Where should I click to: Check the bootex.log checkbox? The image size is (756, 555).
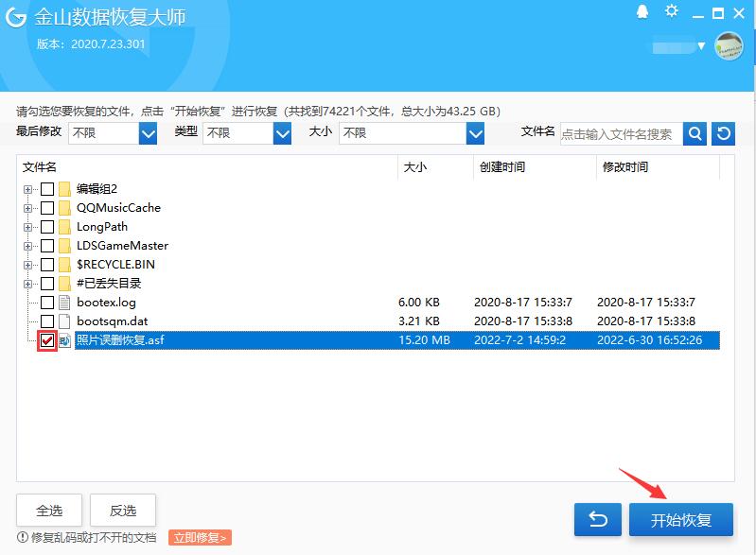47,302
